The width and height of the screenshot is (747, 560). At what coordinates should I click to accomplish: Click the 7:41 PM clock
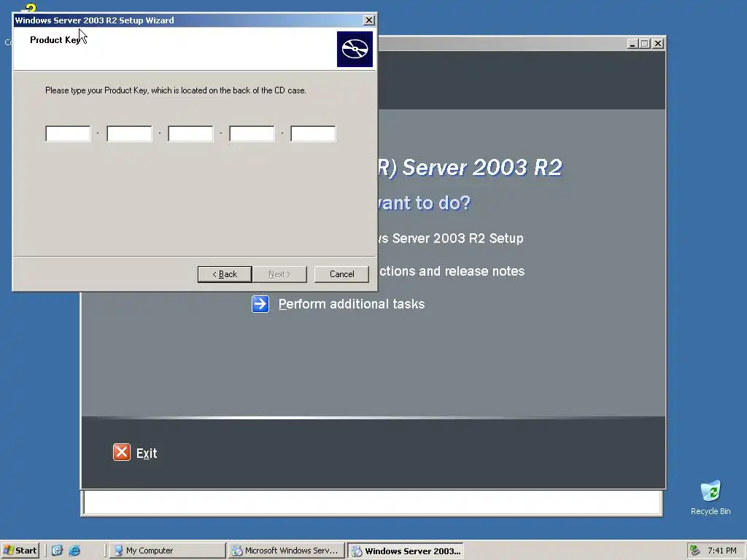pos(721,551)
